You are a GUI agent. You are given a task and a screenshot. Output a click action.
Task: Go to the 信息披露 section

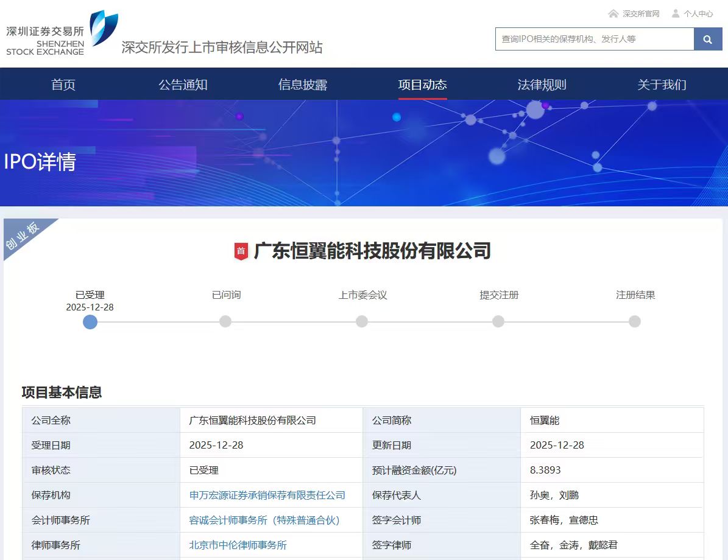point(303,85)
